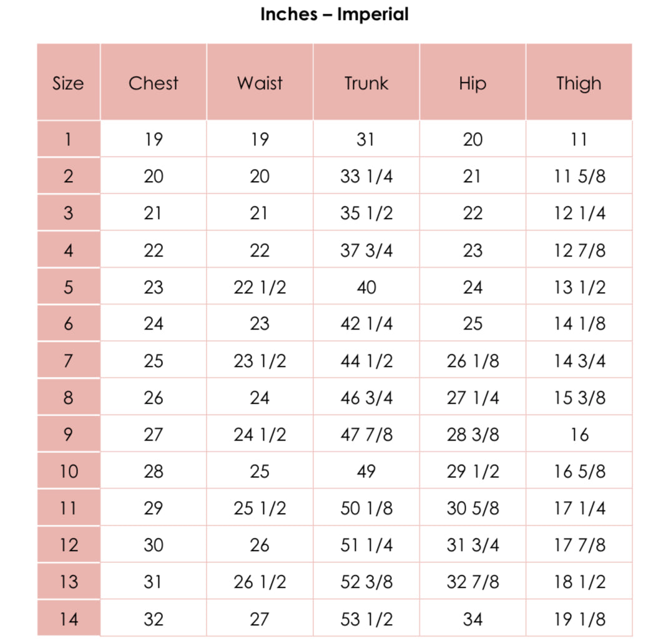Select the Waist column header
The image size is (666, 644).
coord(260,84)
